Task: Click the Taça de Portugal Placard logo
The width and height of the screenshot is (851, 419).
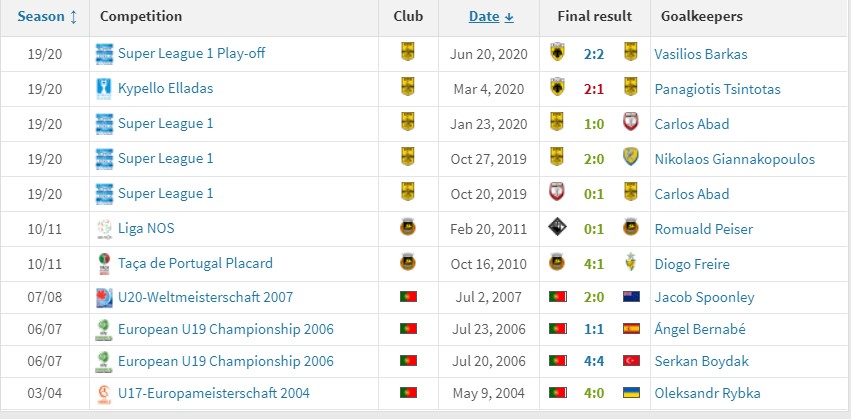Action: [x=104, y=264]
